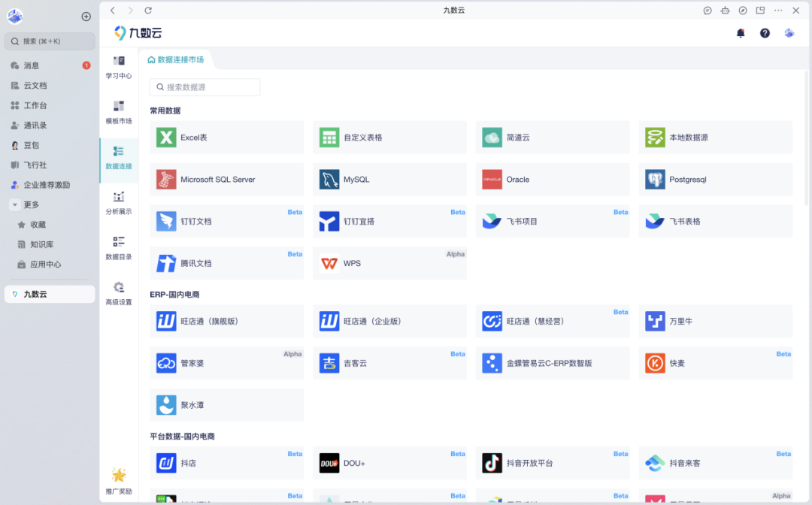Viewport: 812px width, 505px height.
Task: Click the plus button beside the avatar
Action: click(86, 17)
